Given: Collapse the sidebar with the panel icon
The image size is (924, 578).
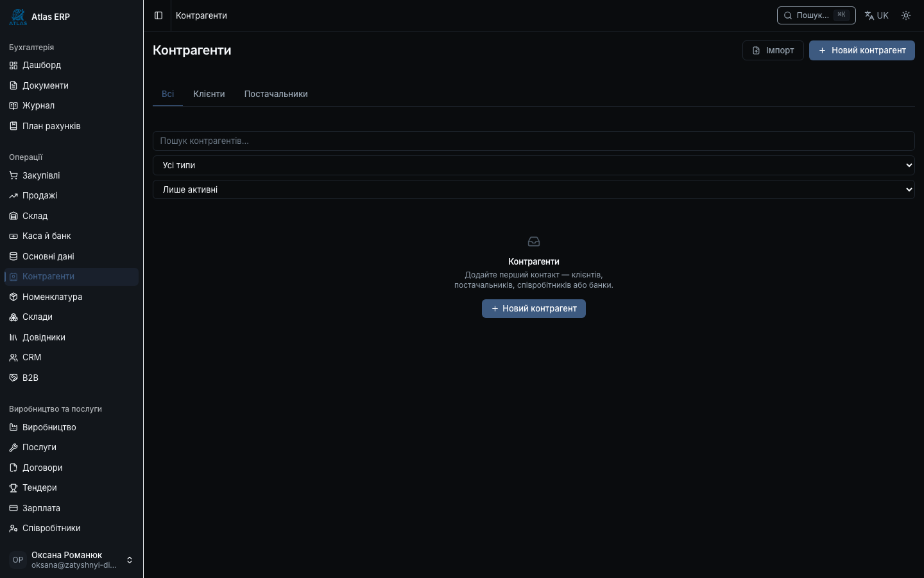Looking at the screenshot, I should pos(158,15).
